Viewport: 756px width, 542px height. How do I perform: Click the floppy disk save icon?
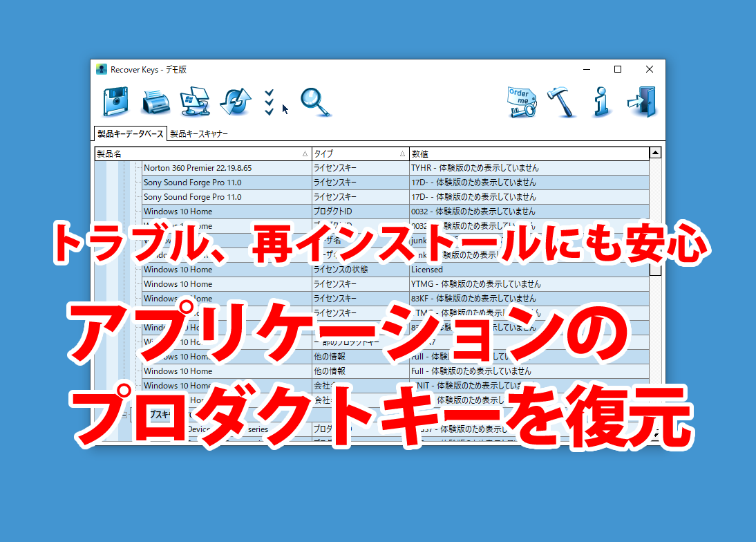(x=116, y=102)
